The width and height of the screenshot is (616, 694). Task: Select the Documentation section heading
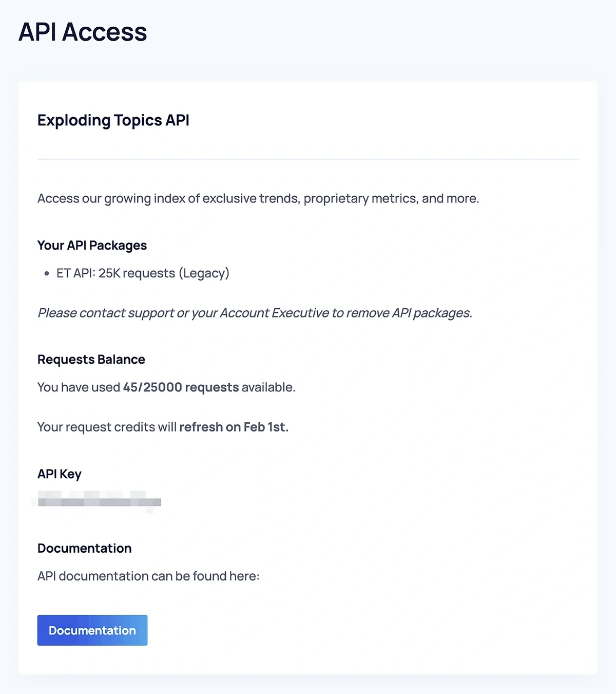click(84, 548)
